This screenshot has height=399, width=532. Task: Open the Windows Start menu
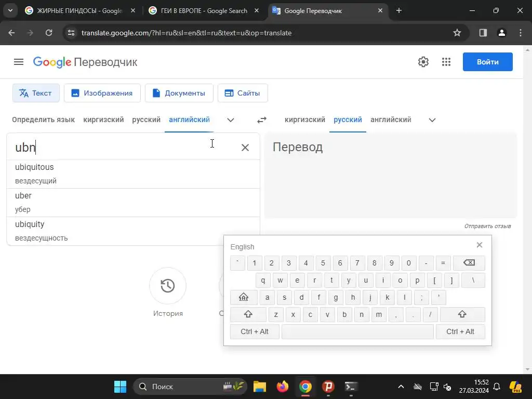(120, 387)
